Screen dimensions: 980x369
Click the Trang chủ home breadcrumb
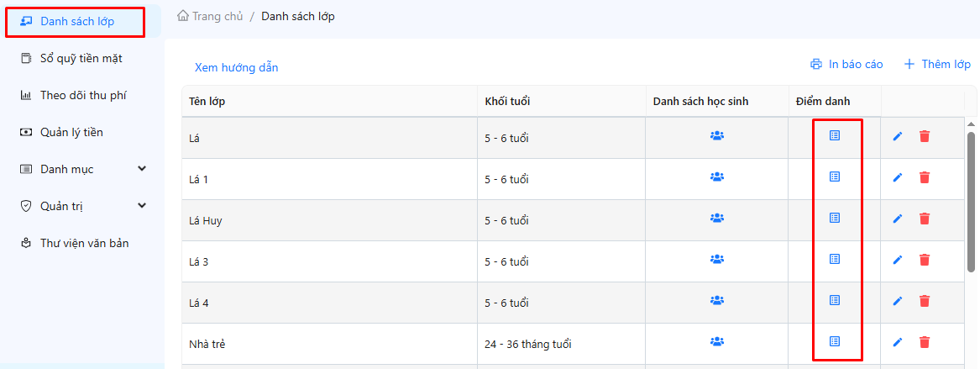(x=210, y=16)
